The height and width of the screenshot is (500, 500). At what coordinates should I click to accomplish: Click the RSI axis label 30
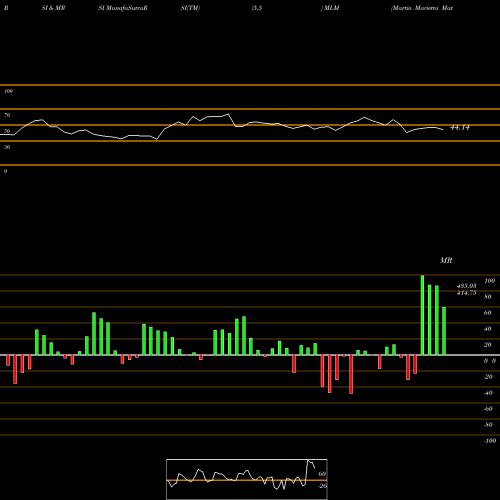[7, 147]
